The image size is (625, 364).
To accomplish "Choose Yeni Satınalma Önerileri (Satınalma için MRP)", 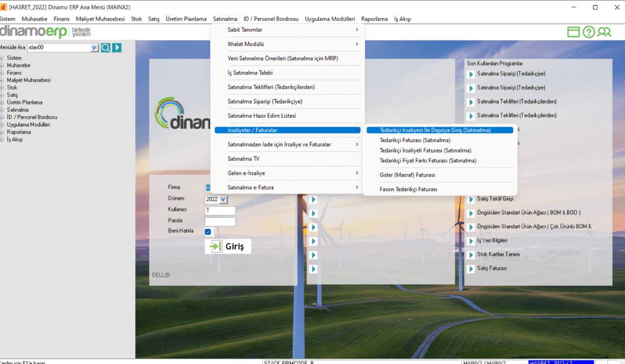I will tap(287, 58).
